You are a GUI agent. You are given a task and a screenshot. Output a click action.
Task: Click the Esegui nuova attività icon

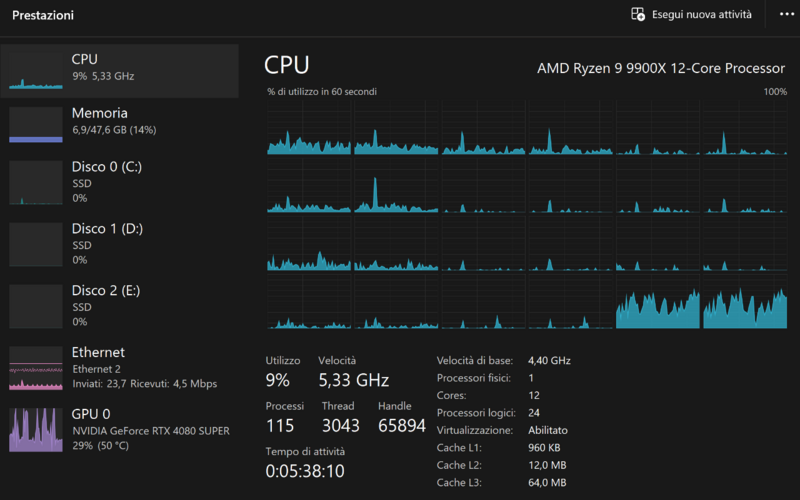click(638, 15)
